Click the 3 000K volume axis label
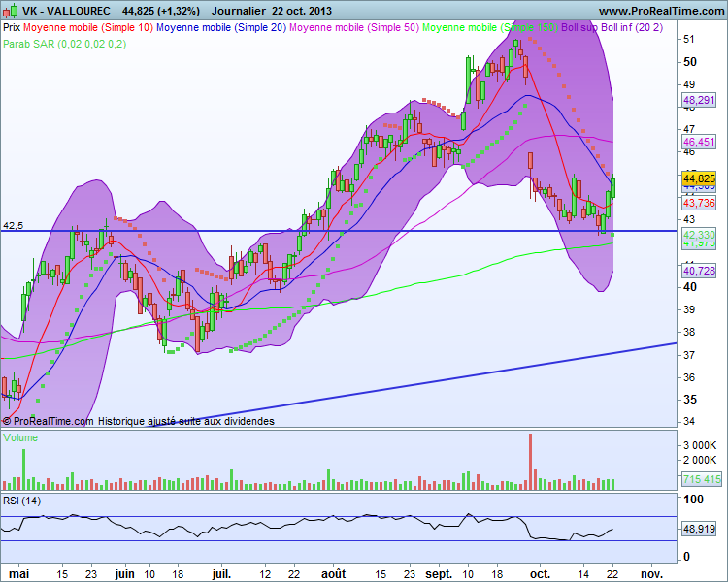Viewport: 728px width, 582px height. click(x=700, y=445)
